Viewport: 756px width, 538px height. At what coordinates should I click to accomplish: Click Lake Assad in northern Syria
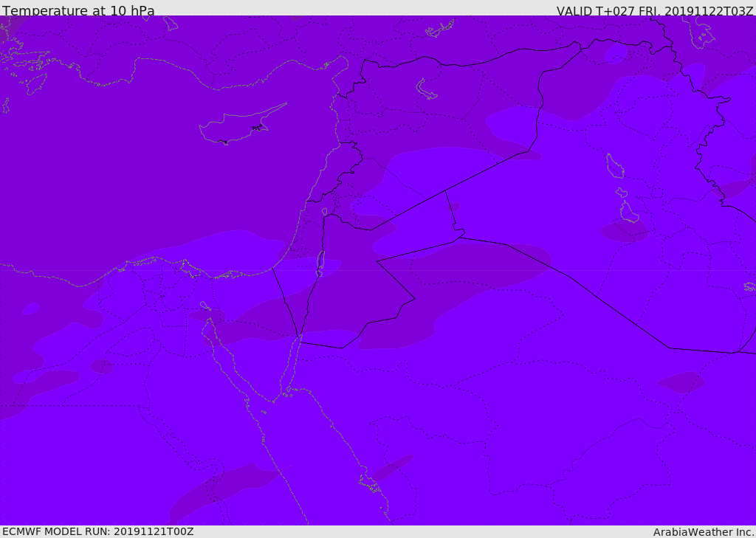427,89
